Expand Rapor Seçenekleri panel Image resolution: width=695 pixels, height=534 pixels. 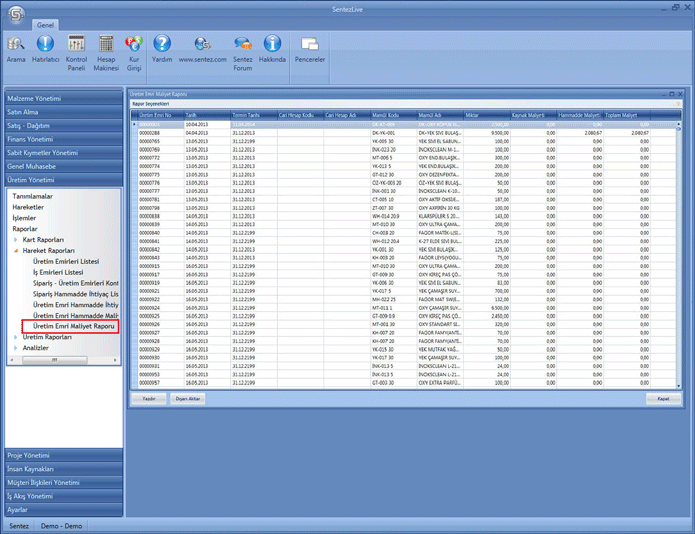pos(406,104)
